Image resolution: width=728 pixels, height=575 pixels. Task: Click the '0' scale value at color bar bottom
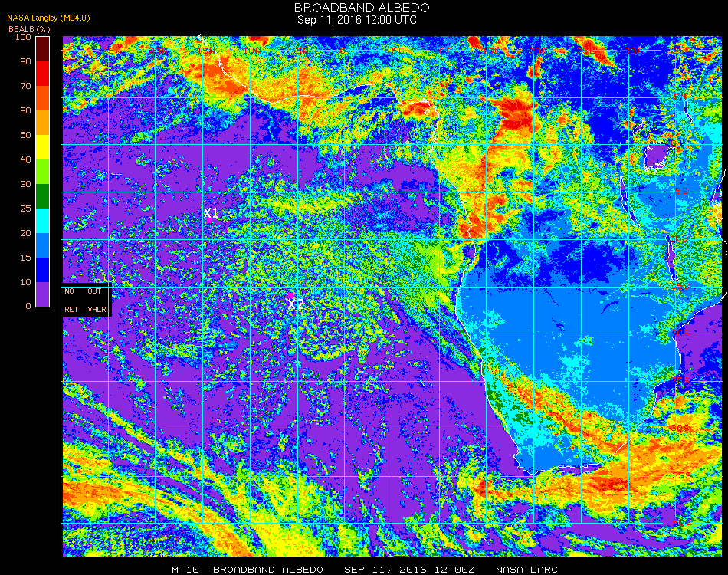coord(28,306)
